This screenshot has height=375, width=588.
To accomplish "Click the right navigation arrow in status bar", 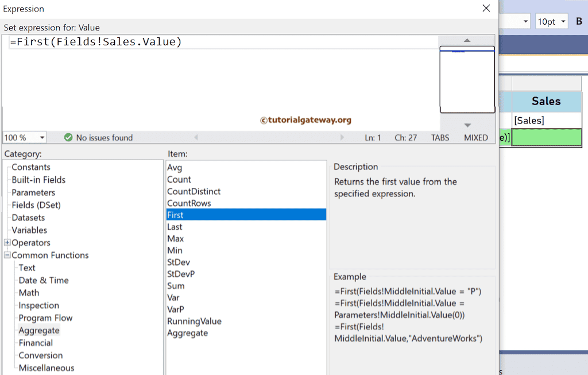I will point(342,137).
